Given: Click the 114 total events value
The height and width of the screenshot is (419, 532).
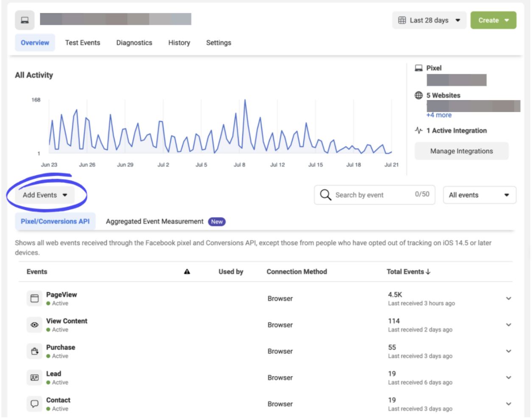Looking at the screenshot, I should pyautogui.click(x=394, y=321).
